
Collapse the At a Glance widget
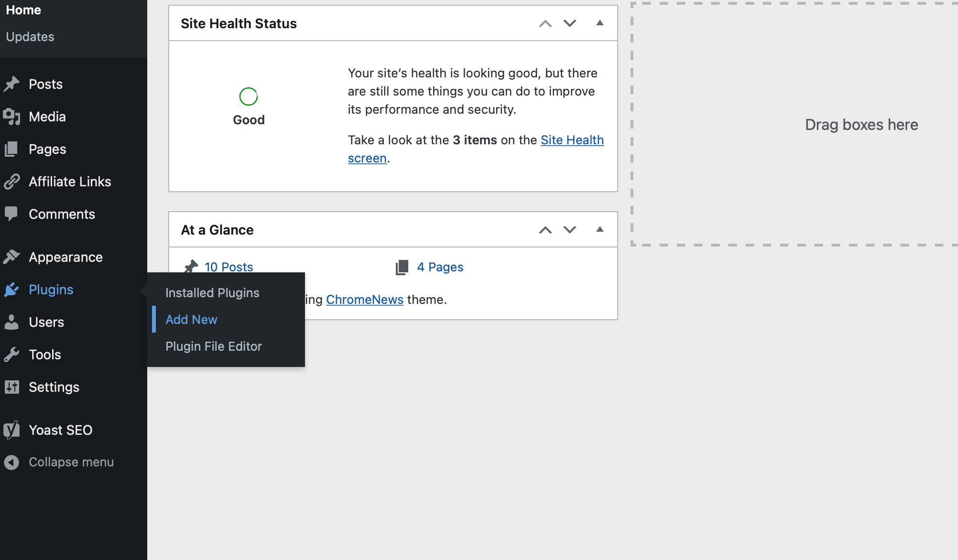(x=599, y=229)
